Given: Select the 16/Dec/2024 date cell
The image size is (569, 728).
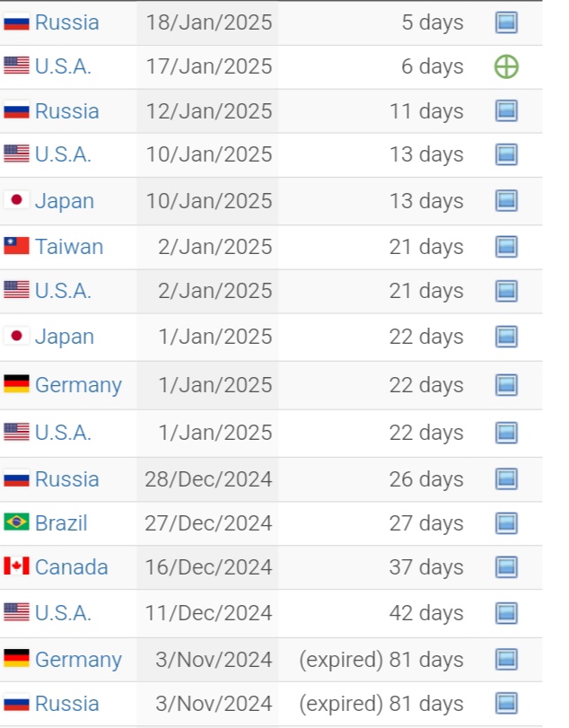Looking at the screenshot, I should [x=208, y=567].
